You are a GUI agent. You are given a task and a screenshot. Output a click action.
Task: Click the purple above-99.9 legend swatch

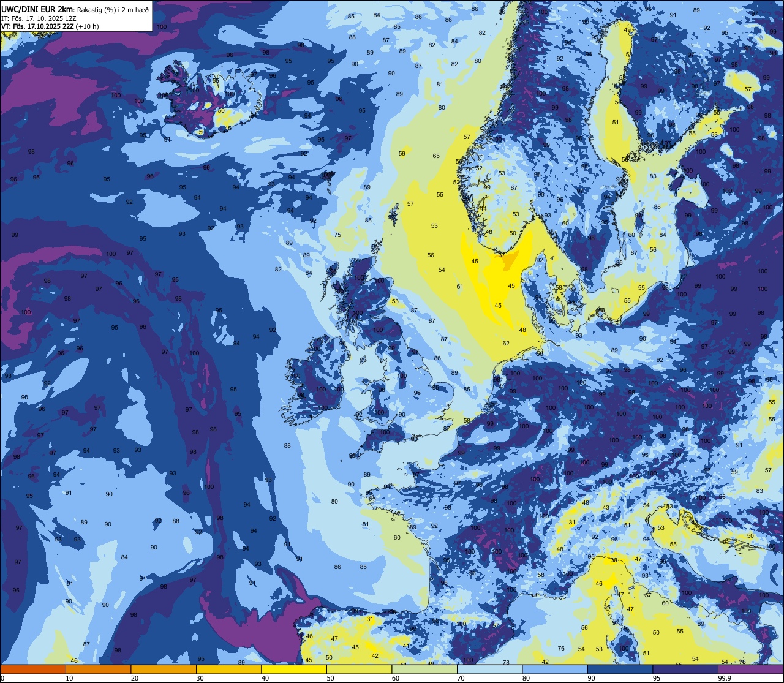[x=750, y=670]
